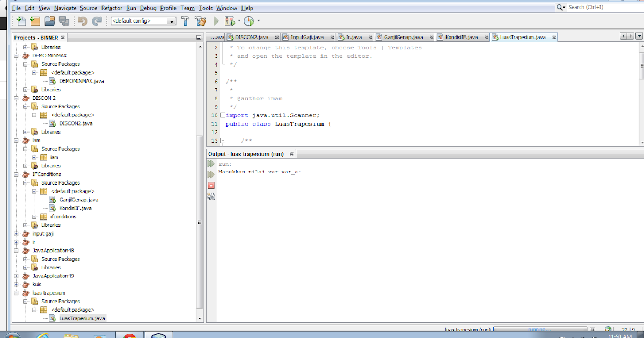This screenshot has width=644, height=338.
Task: Expand the JavaApplication49 project node
Action: 17,276
